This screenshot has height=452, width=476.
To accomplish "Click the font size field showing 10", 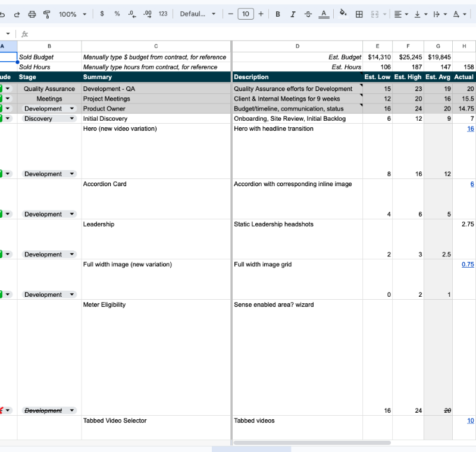I will coord(246,14).
